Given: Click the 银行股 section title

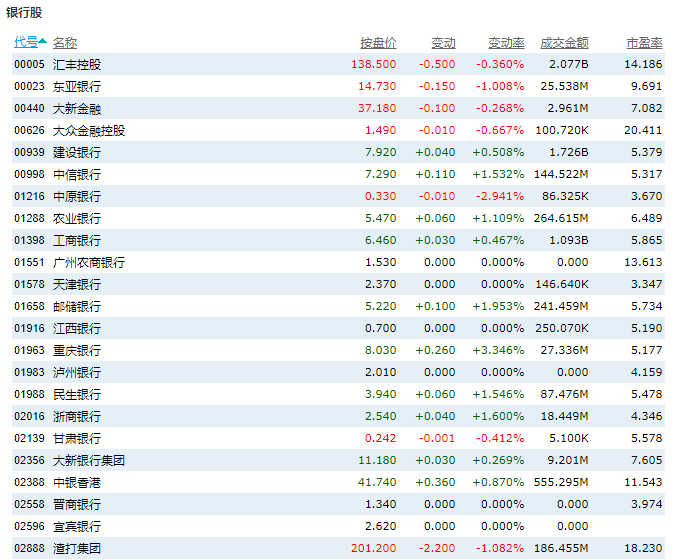Looking at the screenshot, I should coord(24,11).
